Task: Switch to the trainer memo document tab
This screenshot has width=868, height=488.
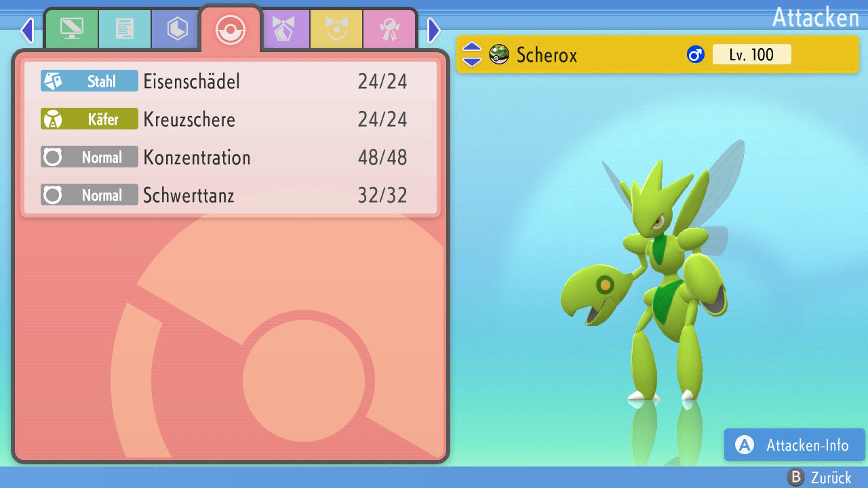Action: pyautogui.click(x=124, y=29)
